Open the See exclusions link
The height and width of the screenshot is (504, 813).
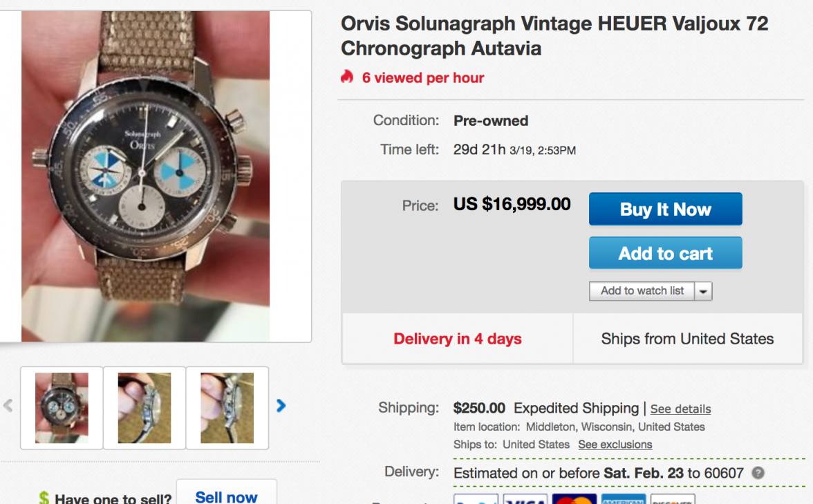point(615,445)
